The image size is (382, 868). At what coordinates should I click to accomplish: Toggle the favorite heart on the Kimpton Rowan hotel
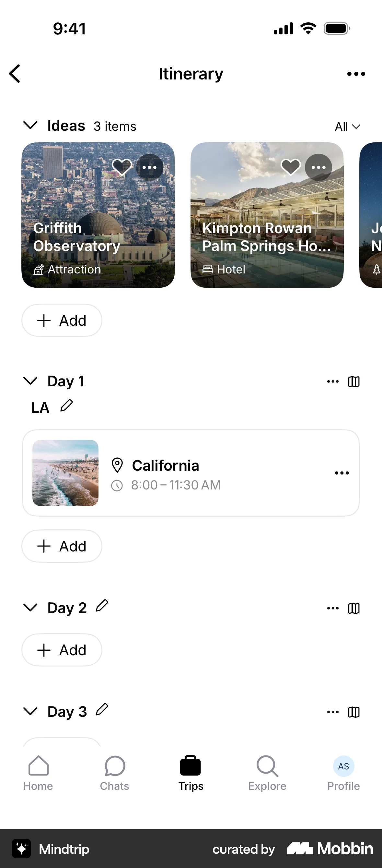pos(291,167)
